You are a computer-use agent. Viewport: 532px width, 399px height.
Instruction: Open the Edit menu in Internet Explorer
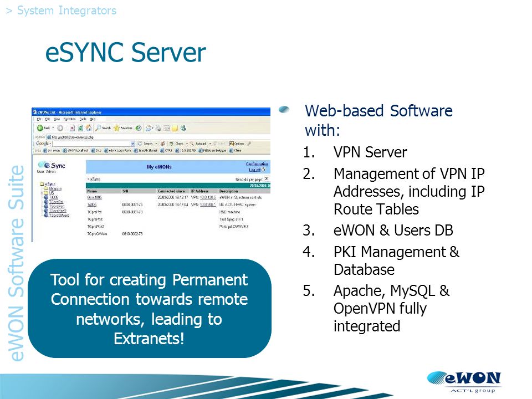click(48, 119)
